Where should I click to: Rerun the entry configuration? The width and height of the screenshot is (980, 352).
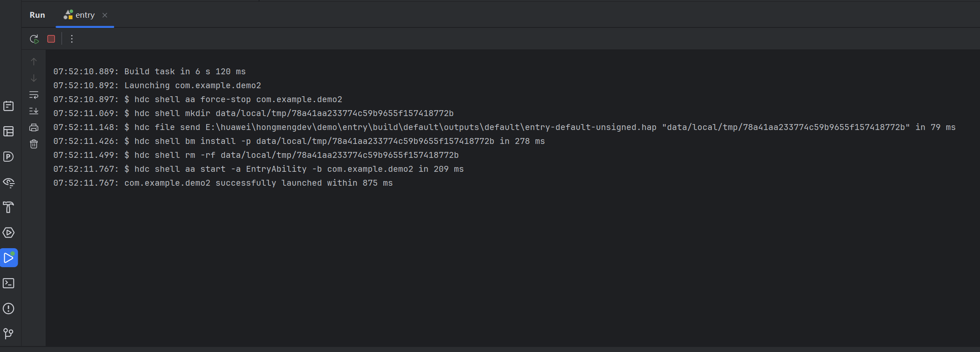(x=34, y=39)
